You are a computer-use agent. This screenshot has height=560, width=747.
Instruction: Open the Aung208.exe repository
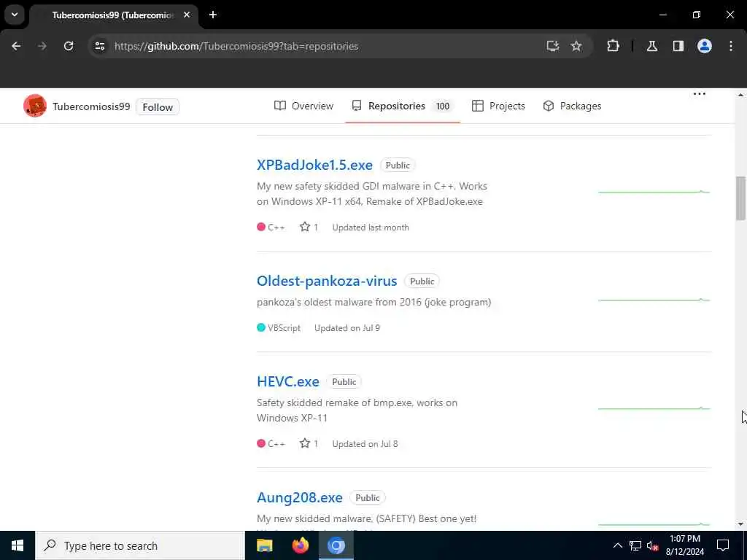pos(300,497)
